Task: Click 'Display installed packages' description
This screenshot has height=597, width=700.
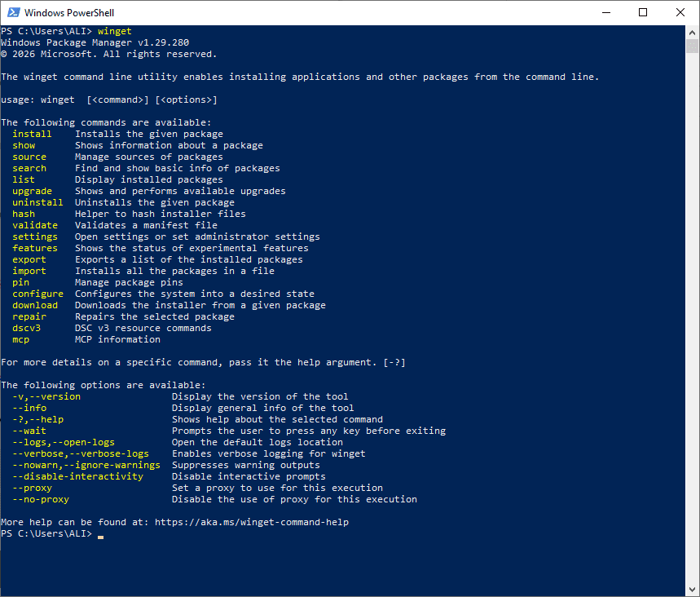Action: [149, 179]
